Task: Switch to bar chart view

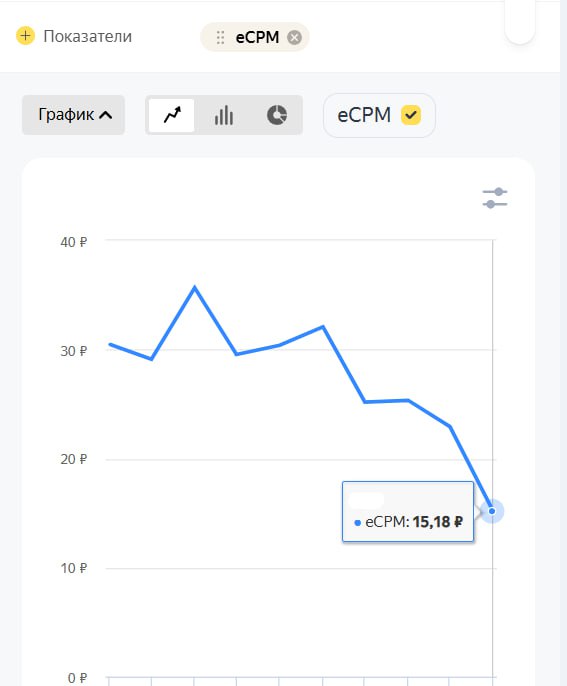Action: coord(224,116)
